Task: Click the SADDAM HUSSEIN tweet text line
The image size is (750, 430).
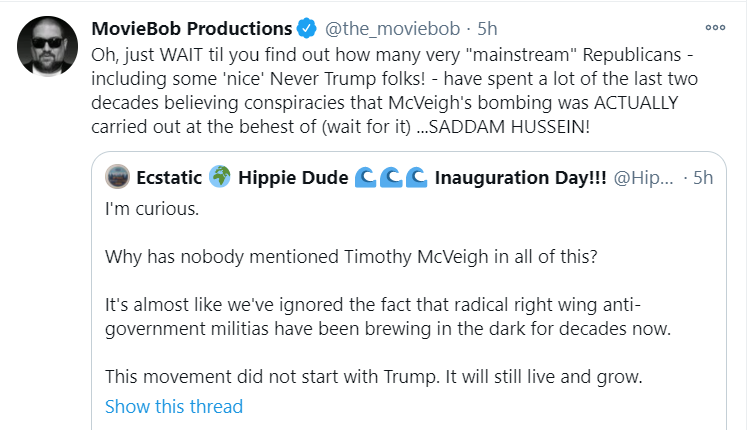Action: coord(340,127)
